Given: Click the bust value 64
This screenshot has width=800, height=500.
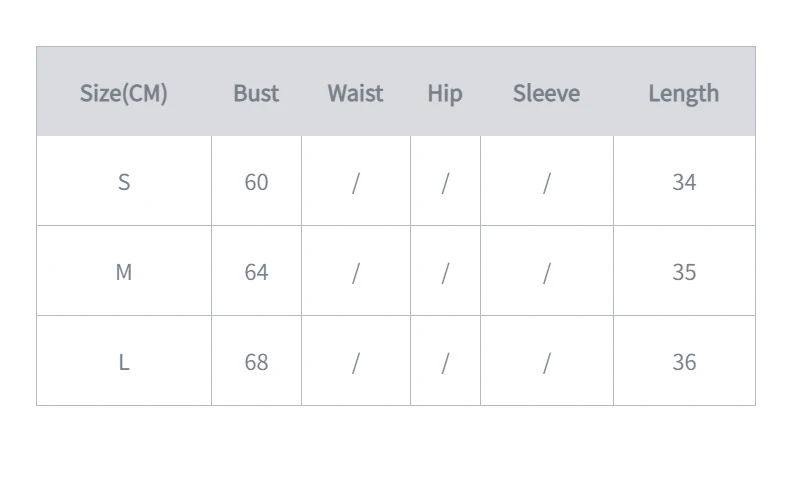Looking at the screenshot, I should pyautogui.click(x=256, y=272).
